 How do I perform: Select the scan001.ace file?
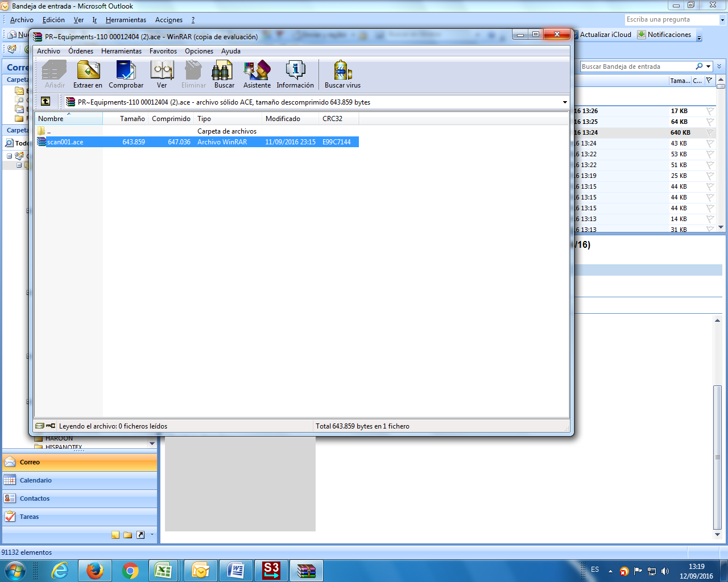coord(65,142)
